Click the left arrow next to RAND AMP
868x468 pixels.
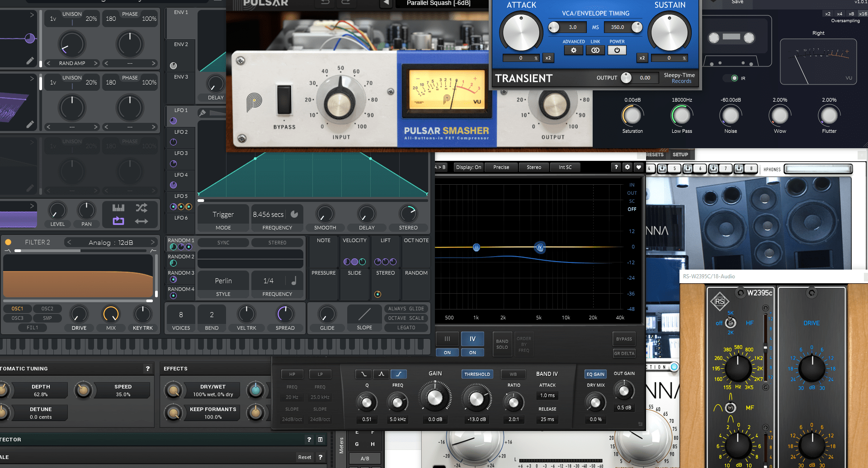click(48, 63)
